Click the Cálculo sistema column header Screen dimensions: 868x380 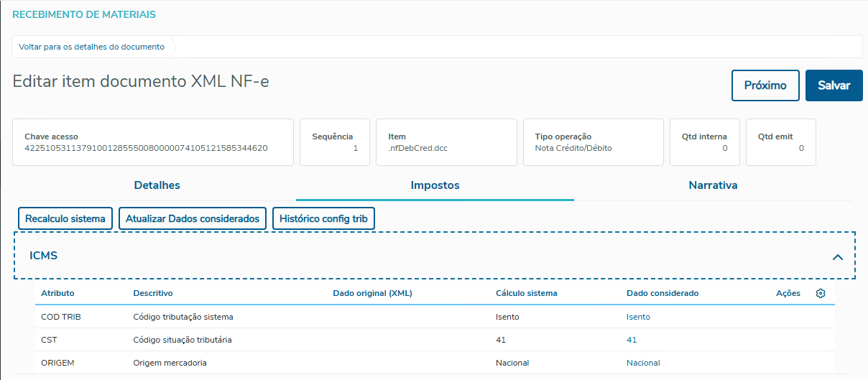click(x=526, y=293)
